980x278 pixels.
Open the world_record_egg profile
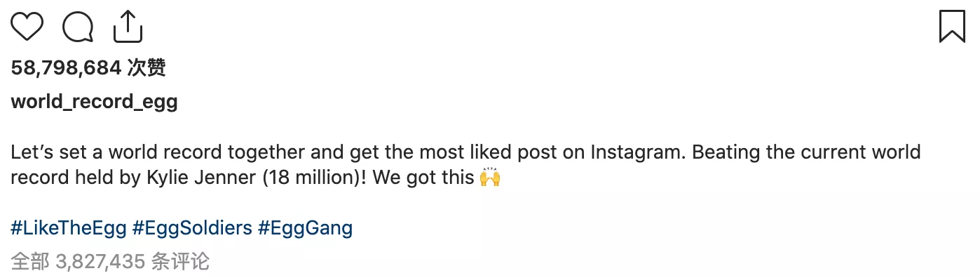point(95,102)
